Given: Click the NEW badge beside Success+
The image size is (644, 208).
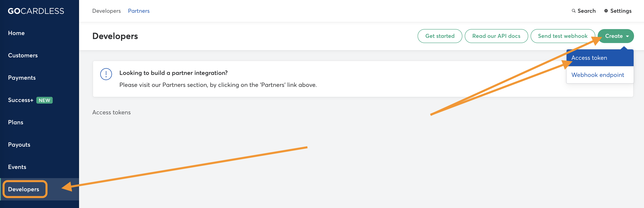Looking at the screenshot, I should tap(45, 100).
